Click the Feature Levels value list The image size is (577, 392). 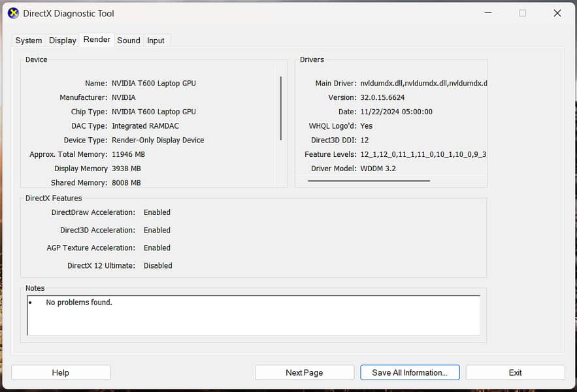tap(423, 154)
